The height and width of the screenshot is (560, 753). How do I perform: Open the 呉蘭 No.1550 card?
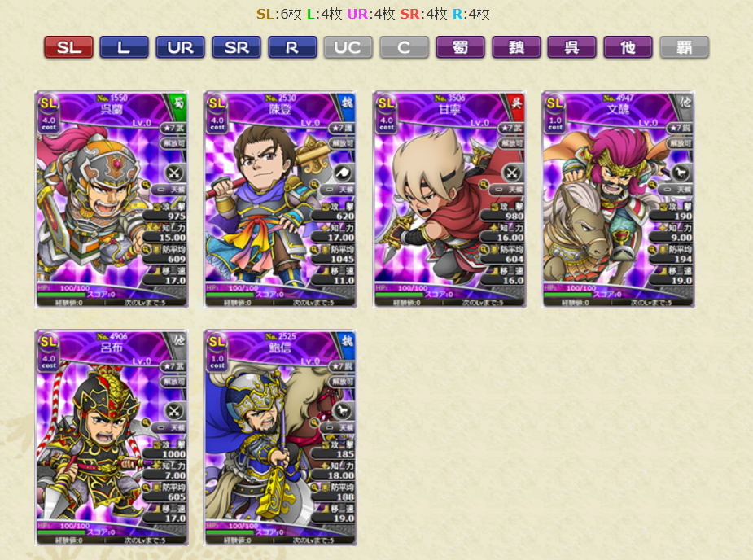click(x=112, y=199)
